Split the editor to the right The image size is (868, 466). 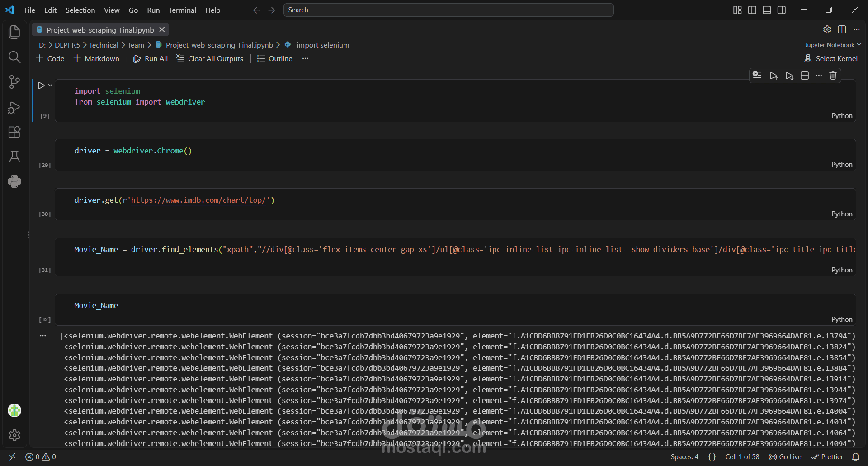pos(842,29)
